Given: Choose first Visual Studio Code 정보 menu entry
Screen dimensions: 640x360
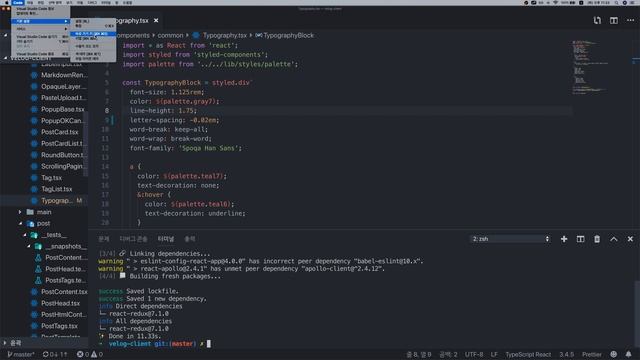Looking at the screenshot, I should click(35, 9).
